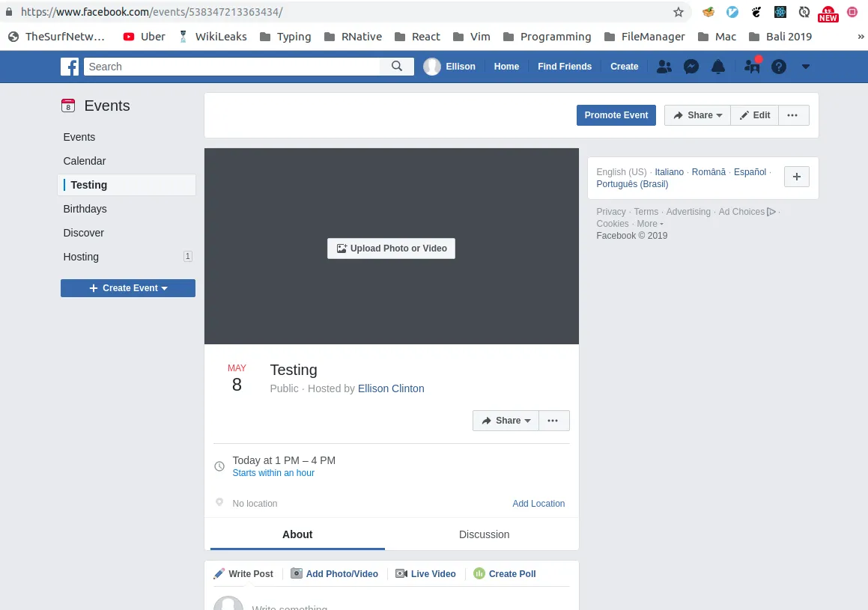868x610 pixels.
Task: Click Upload Photo or Video
Action: pyautogui.click(x=392, y=248)
